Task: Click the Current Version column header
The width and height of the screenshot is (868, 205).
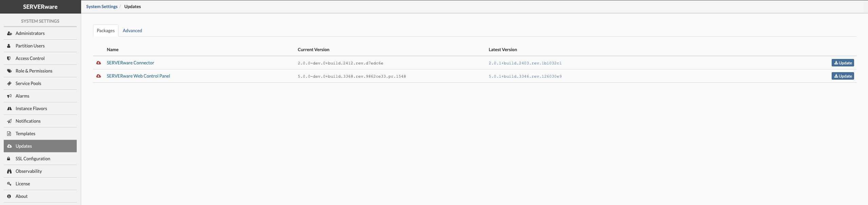Action: [313, 49]
